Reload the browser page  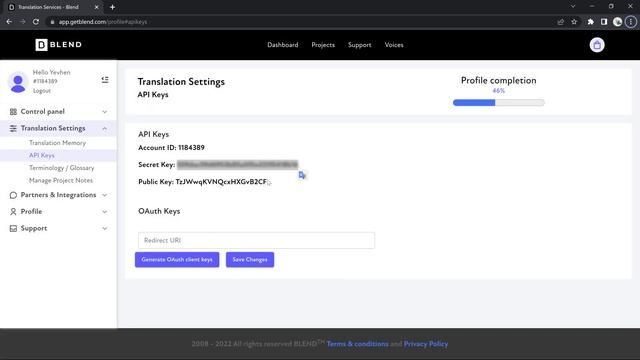coord(36,22)
